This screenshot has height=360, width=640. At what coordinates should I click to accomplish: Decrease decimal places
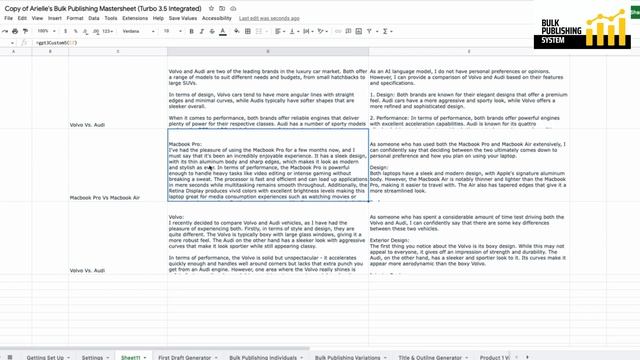pyautogui.click(x=85, y=31)
